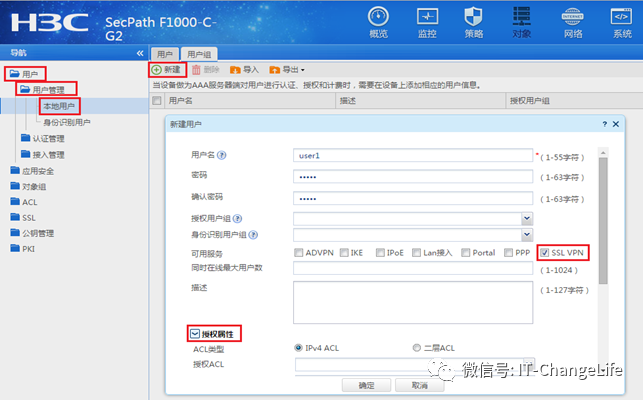The width and height of the screenshot is (643, 400).
Task: Open the 应用安全 folder
Action: [32, 171]
